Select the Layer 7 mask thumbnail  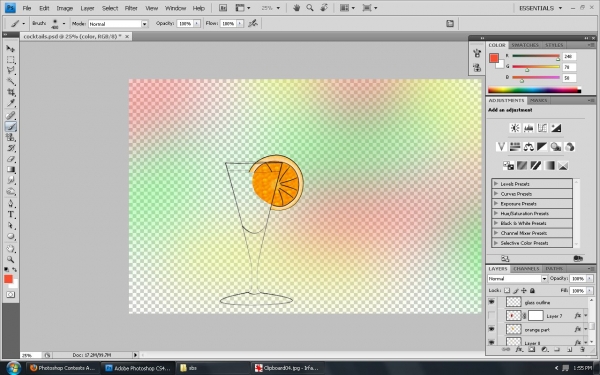pos(535,316)
